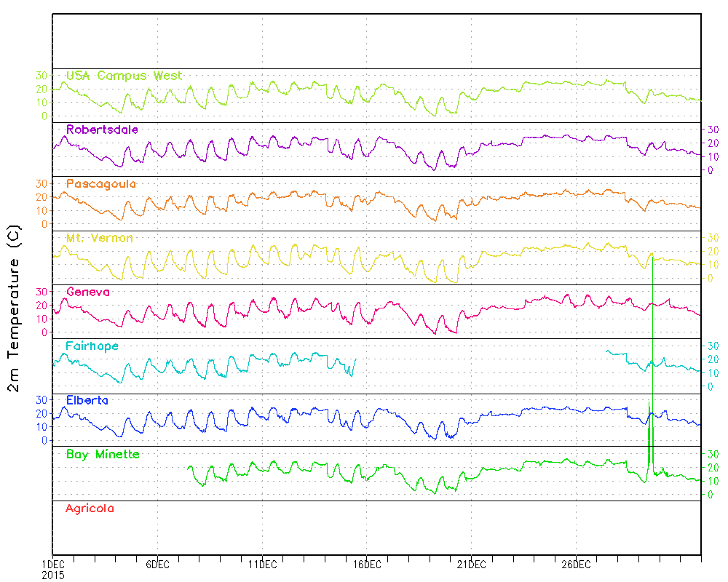The width and height of the screenshot is (728, 582).
Task: Click the 11DEC date tick label
Action: pos(262,565)
